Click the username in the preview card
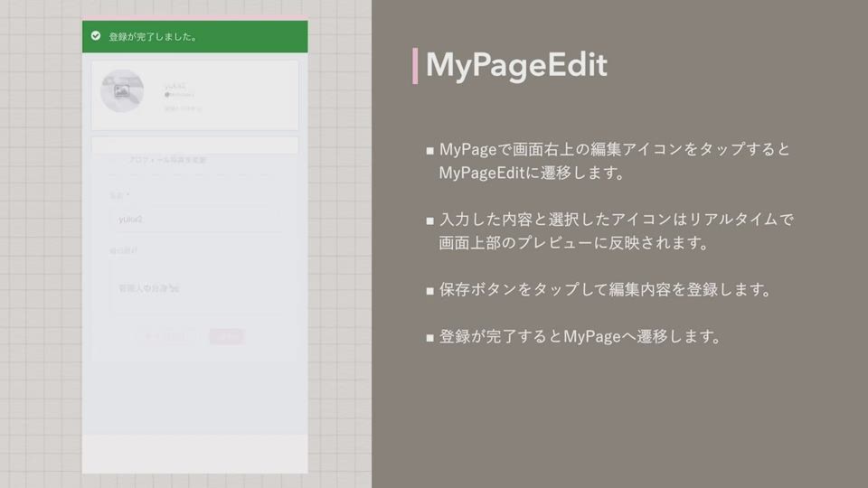The height and width of the screenshot is (488, 868). [x=175, y=85]
